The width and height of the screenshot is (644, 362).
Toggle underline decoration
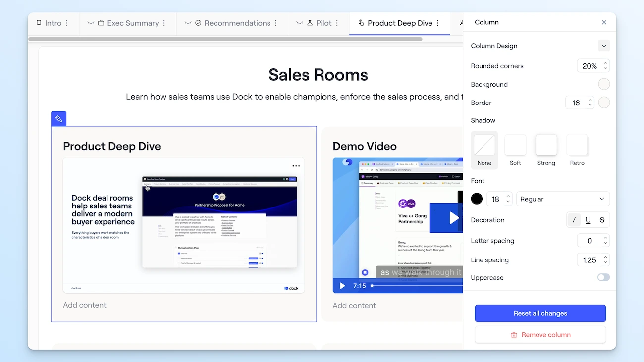click(588, 220)
